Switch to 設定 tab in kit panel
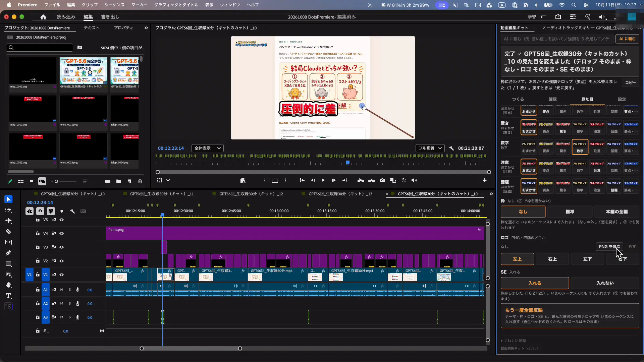 pos(622,99)
